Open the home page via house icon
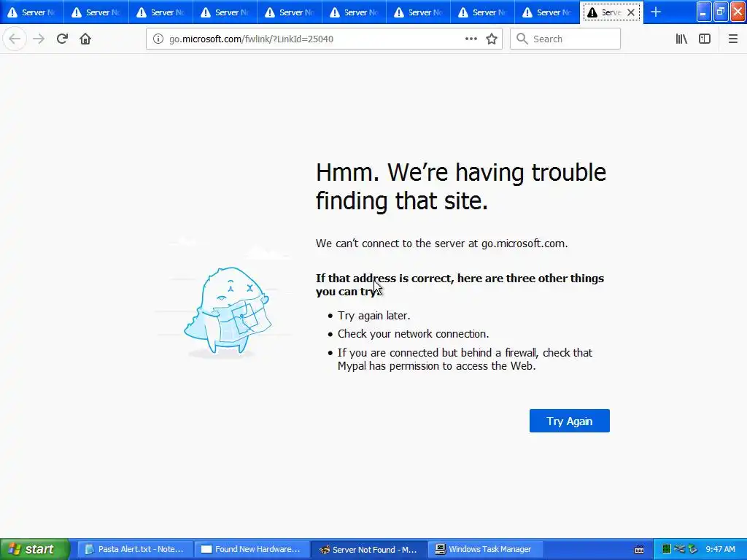This screenshot has height=560, width=747. (x=85, y=39)
